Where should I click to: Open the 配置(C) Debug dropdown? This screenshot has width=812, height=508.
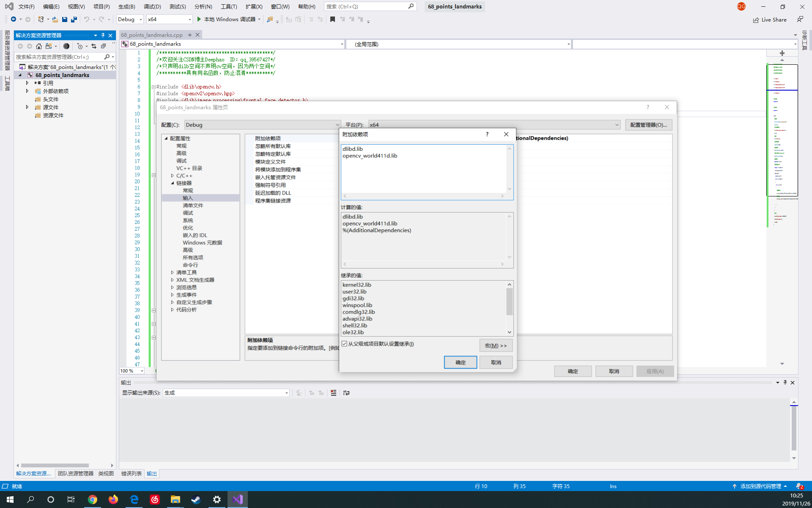(335, 124)
